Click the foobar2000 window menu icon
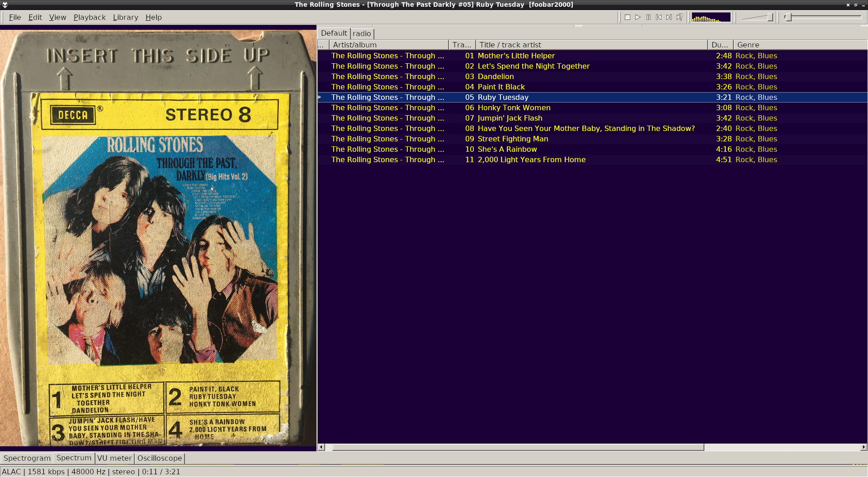The image size is (868, 477). point(5,5)
